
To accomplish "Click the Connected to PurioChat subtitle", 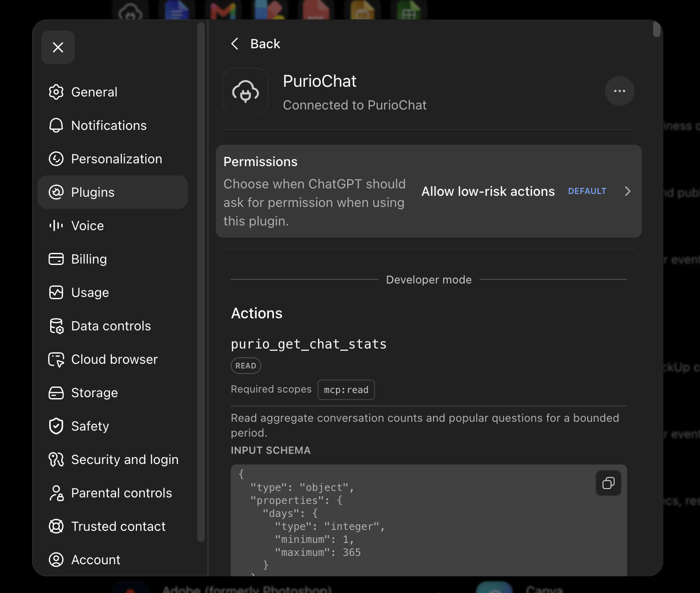I will click(x=355, y=105).
